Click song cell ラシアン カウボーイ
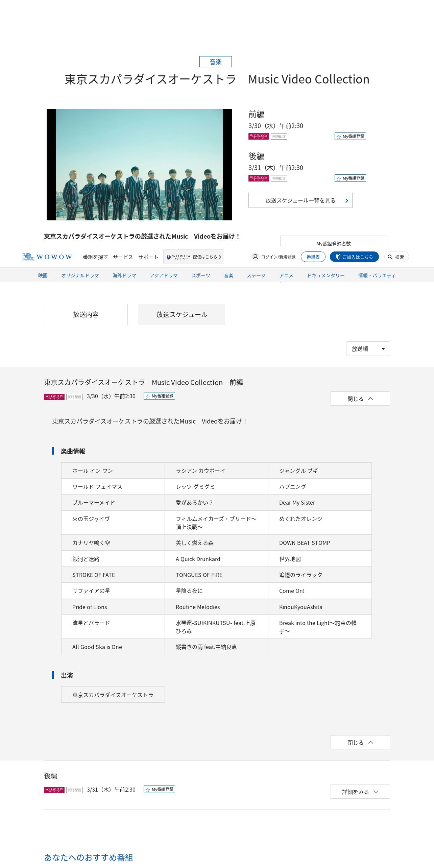The height and width of the screenshot is (868, 434). [x=216, y=471]
